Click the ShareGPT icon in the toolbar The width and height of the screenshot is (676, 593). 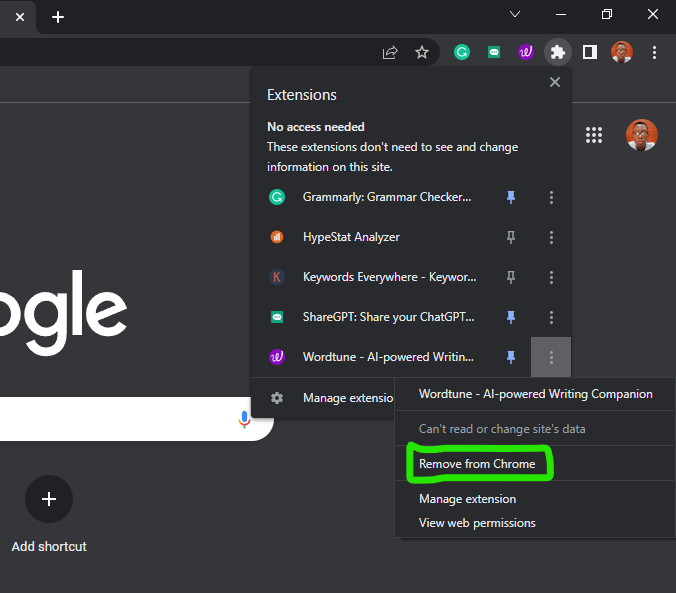(x=494, y=53)
